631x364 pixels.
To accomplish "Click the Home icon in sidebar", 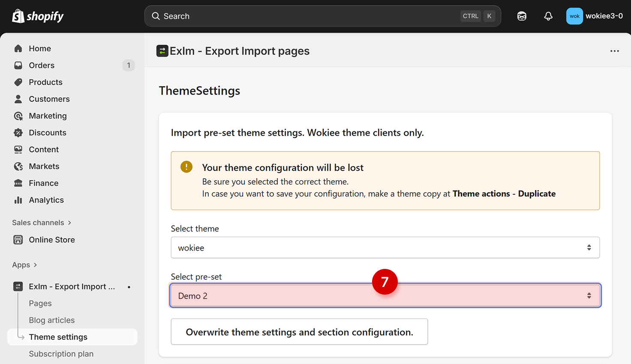I will pos(18,48).
